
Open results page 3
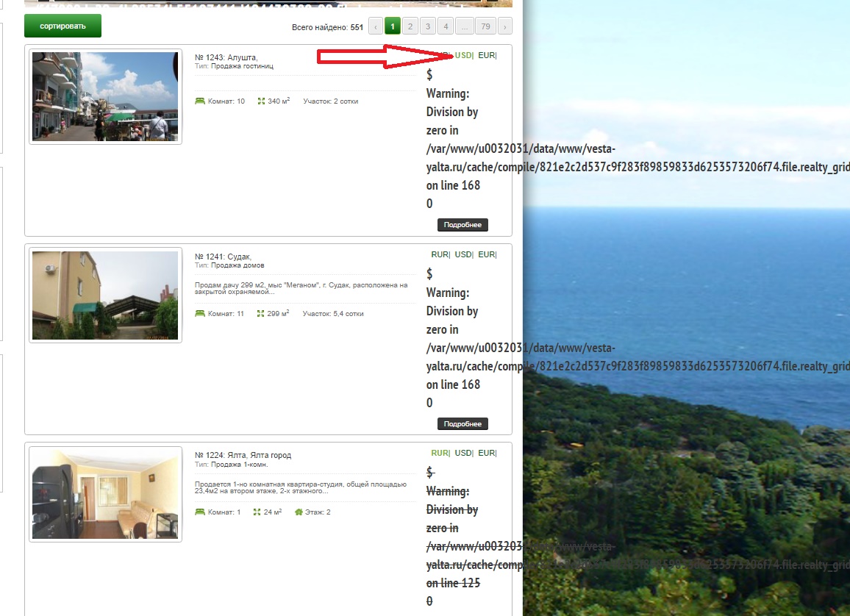428,27
